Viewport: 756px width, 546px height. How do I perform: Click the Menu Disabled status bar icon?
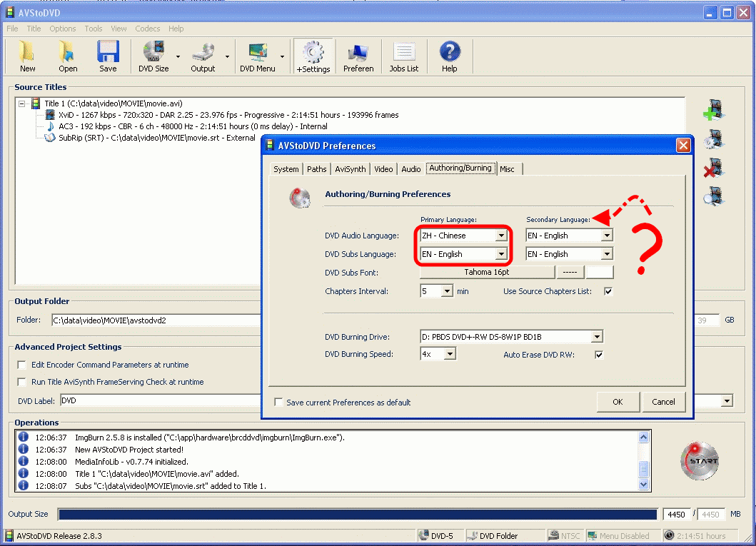(592, 535)
